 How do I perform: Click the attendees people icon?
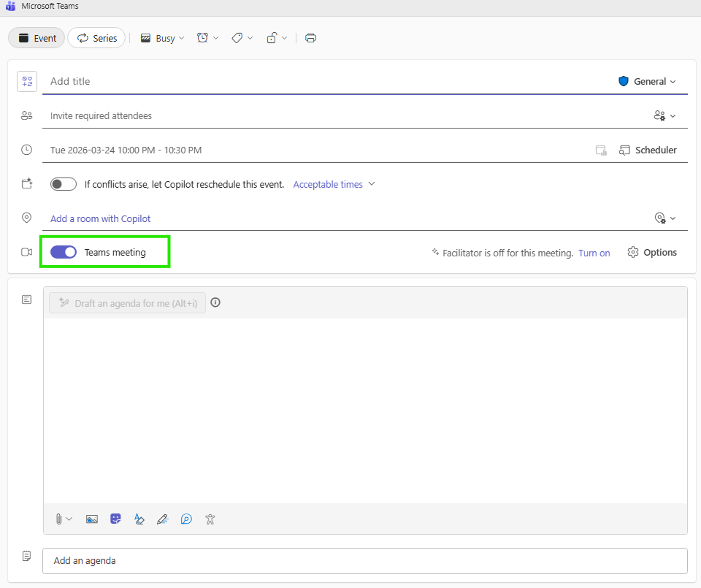tap(27, 116)
